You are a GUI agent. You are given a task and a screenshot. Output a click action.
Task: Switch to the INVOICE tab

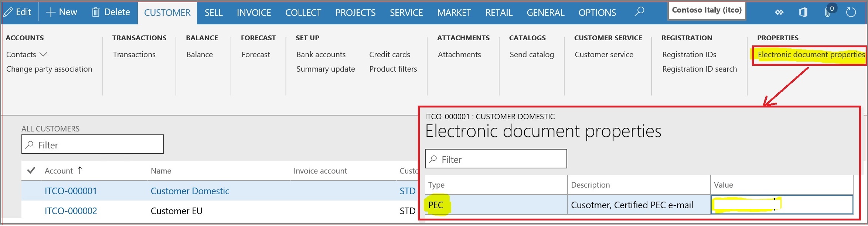click(x=254, y=13)
